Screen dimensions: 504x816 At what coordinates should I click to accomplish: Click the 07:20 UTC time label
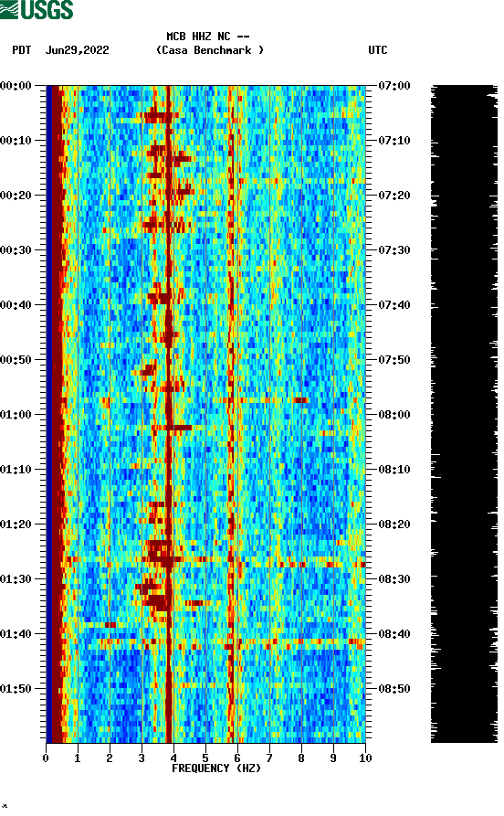tap(394, 196)
